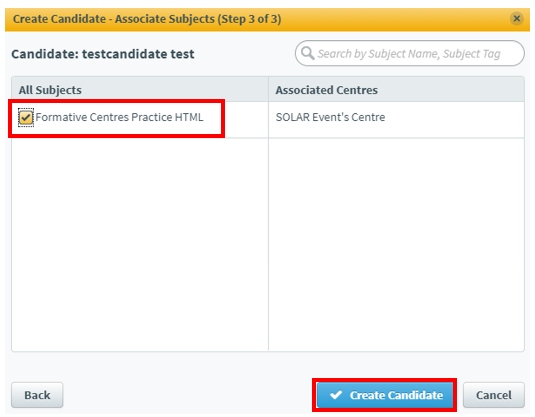Viewport: 535px width, 417px height.
Task: Click the magnifying glass search icon
Action: (x=307, y=53)
